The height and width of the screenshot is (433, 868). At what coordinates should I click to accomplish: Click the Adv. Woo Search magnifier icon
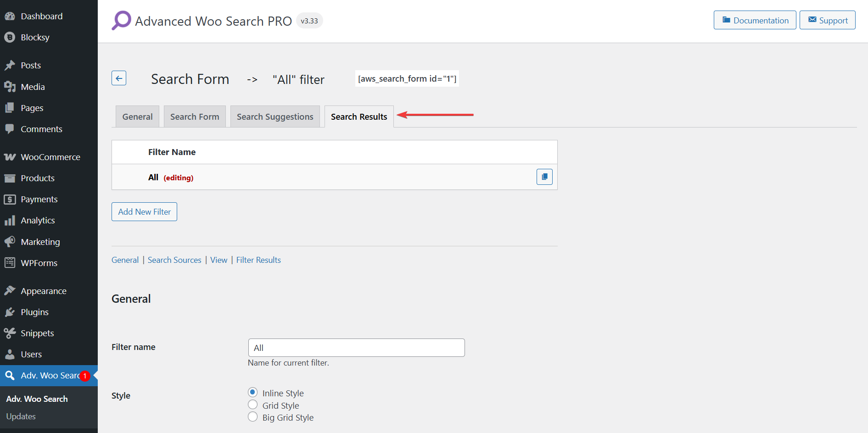tap(10, 375)
